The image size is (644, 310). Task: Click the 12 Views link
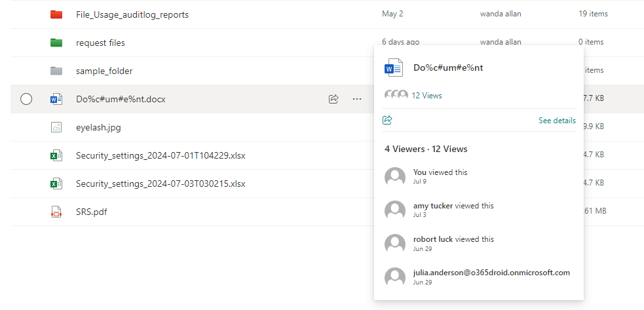[426, 96]
